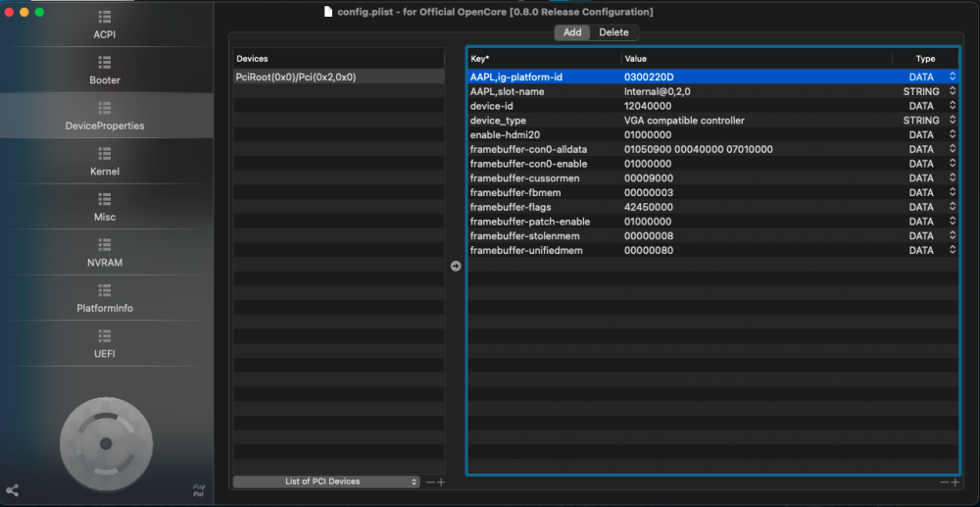Click value 00000080
The image size is (980, 507).
pyautogui.click(x=649, y=249)
